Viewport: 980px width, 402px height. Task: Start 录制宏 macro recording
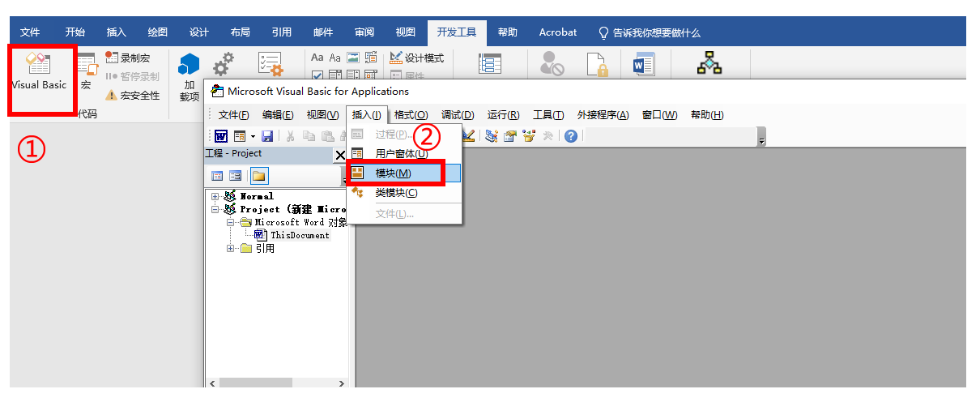128,58
